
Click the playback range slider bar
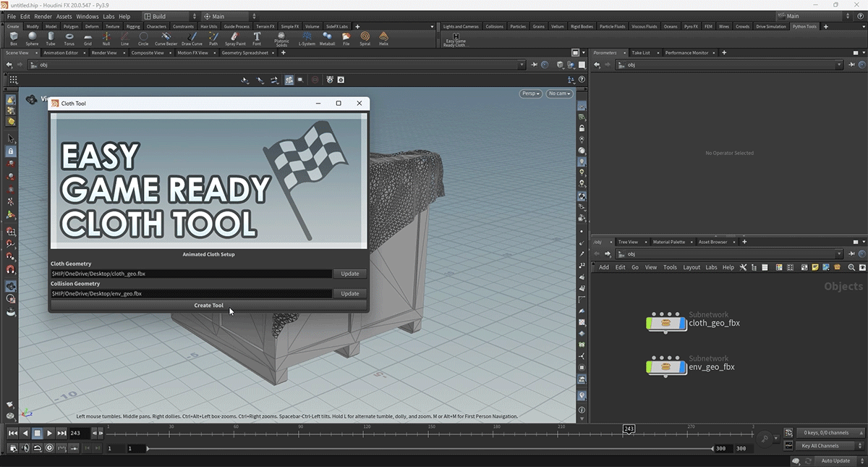[x=429, y=449]
